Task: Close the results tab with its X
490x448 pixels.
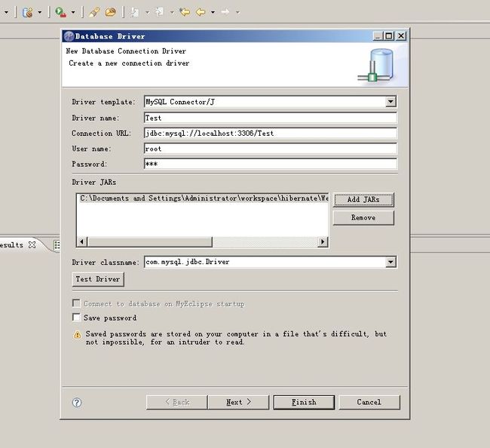Action: point(32,245)
